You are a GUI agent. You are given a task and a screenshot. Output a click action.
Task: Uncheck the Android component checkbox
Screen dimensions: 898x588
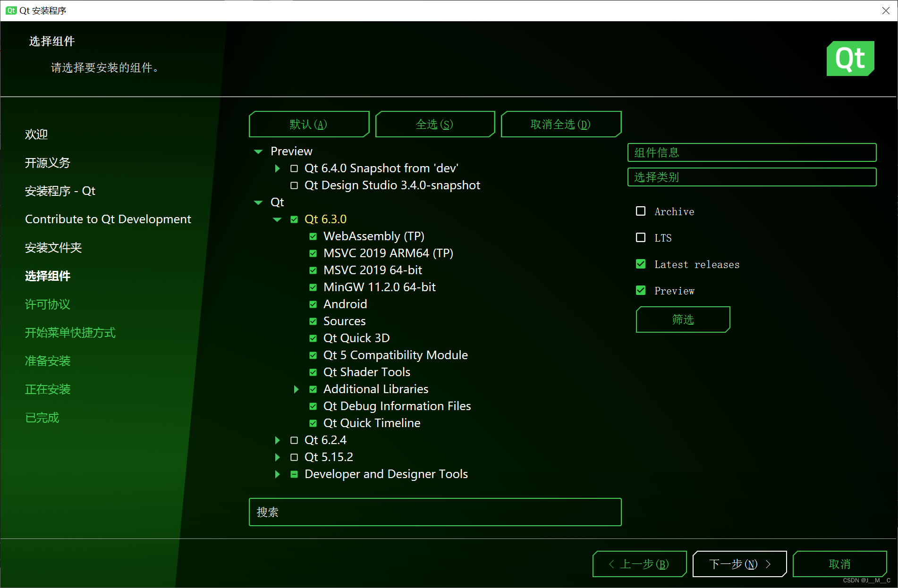click(x=313, y=304)
